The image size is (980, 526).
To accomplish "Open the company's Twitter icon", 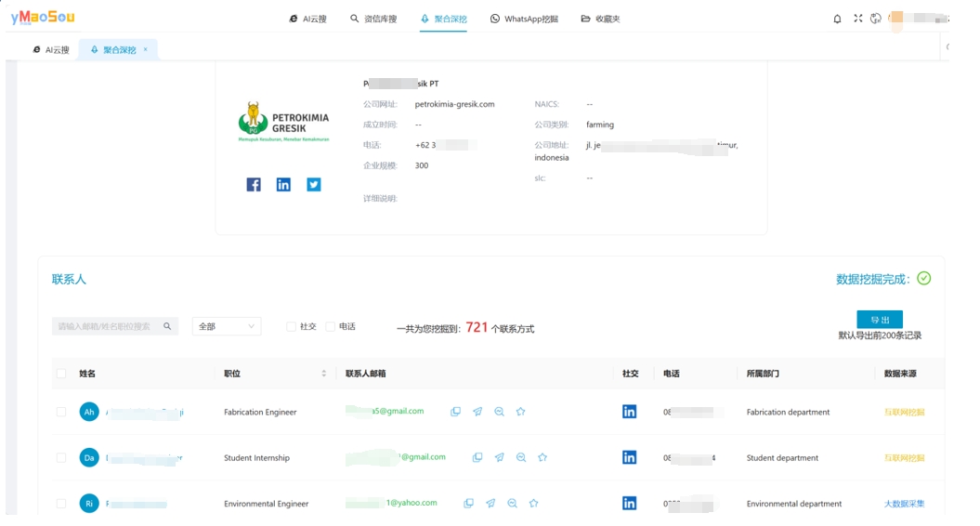I will click(x=314, y=185).
